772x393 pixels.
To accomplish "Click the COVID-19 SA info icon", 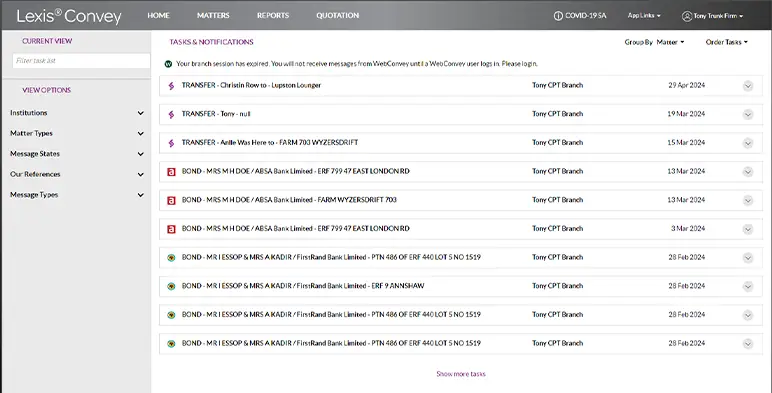I will pos(558,16).
